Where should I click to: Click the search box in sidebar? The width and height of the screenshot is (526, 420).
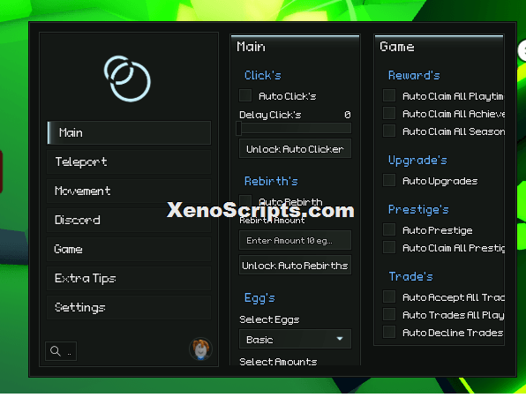point(61,351)
